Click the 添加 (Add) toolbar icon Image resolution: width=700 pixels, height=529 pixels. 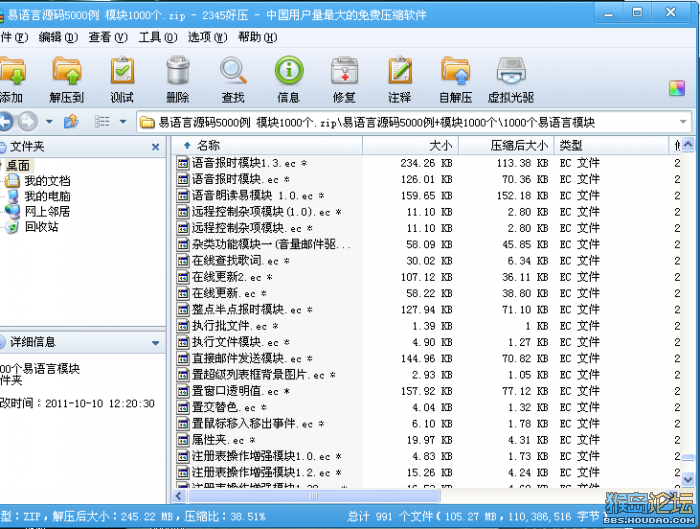[x=12, y=71]
